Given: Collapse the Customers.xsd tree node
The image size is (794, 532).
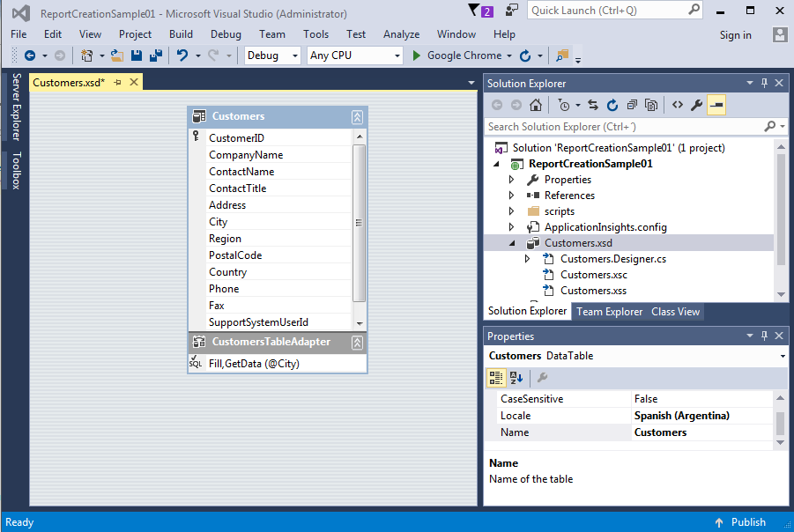Looking at the screenshot, I should 512,243.
